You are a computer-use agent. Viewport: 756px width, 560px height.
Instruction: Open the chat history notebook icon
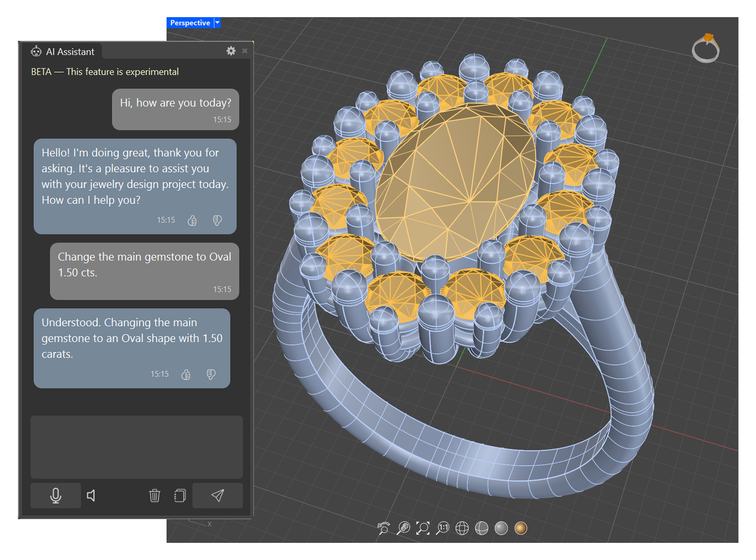coord(180,496)
